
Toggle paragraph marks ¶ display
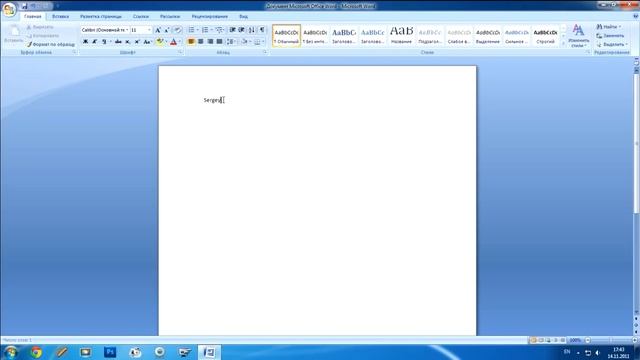262,30
